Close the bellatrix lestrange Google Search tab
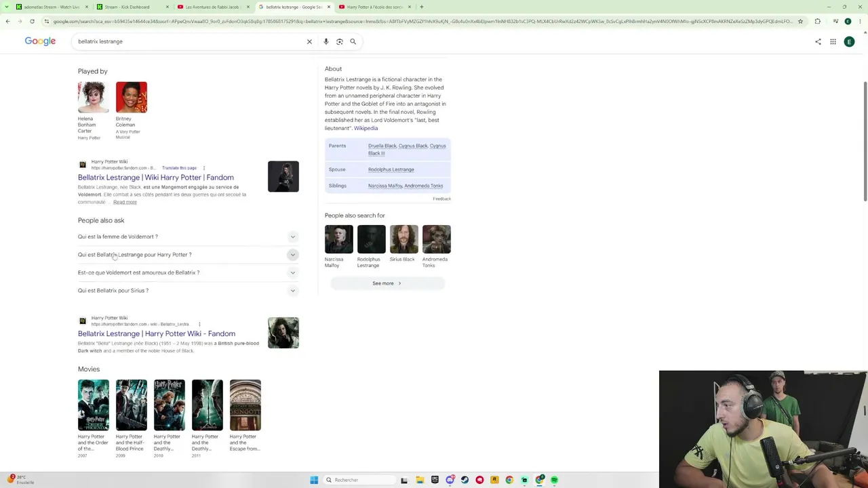868x488 pixels. coord(329,7)
